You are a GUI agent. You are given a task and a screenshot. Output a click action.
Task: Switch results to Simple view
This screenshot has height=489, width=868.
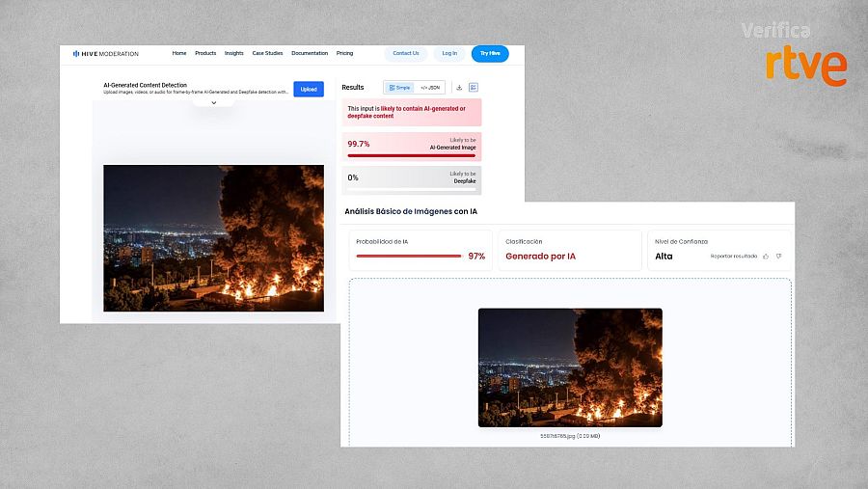(399, 88)
